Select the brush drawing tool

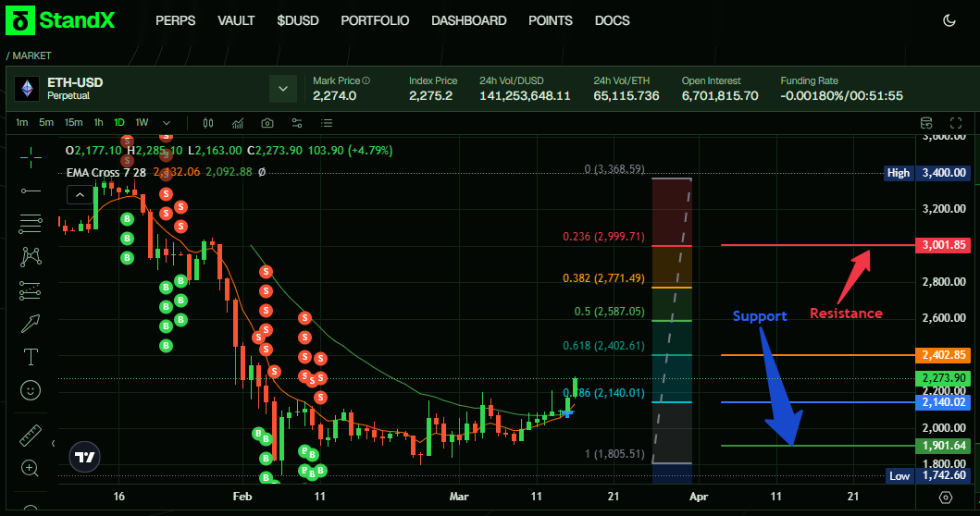tap(31, 323)
